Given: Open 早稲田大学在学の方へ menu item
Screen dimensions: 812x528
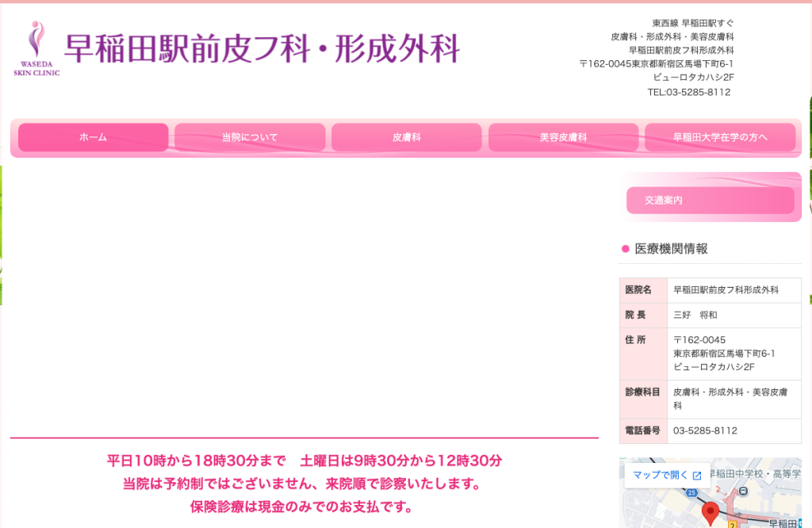Looking at the screenshot, I should pos(720,137).
